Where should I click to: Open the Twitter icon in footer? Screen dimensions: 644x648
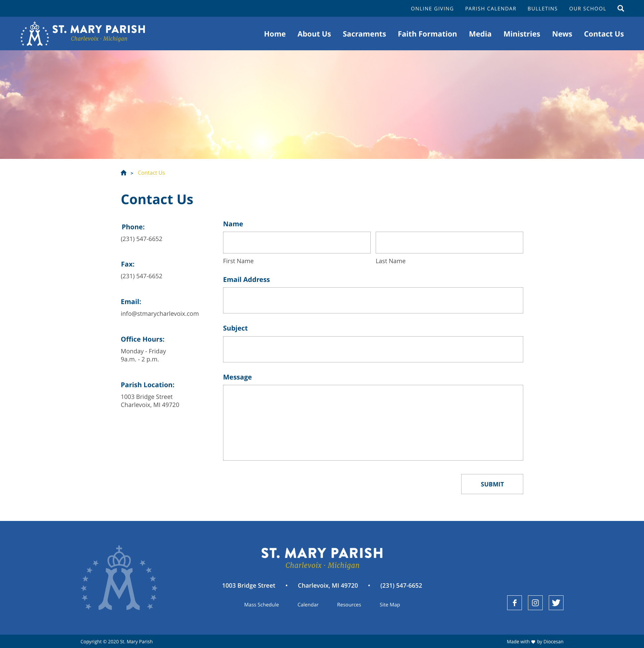pos(556,603)
